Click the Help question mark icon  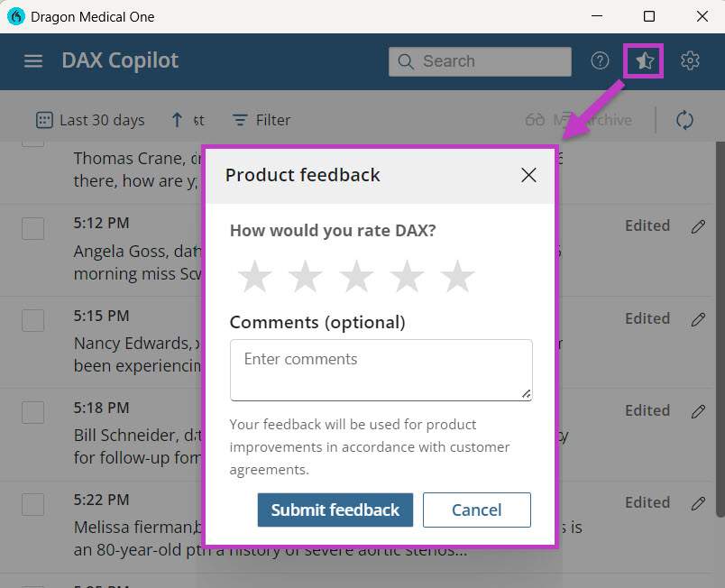pyautogui.click(x=600, y=60)
